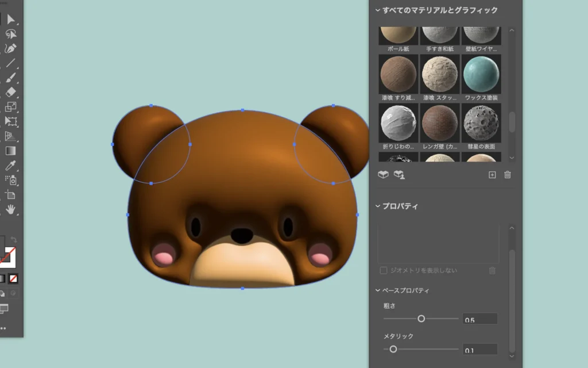Choose the Gradient tool
The height and width of the screenshot is (368, 588).
coord(11,151)
